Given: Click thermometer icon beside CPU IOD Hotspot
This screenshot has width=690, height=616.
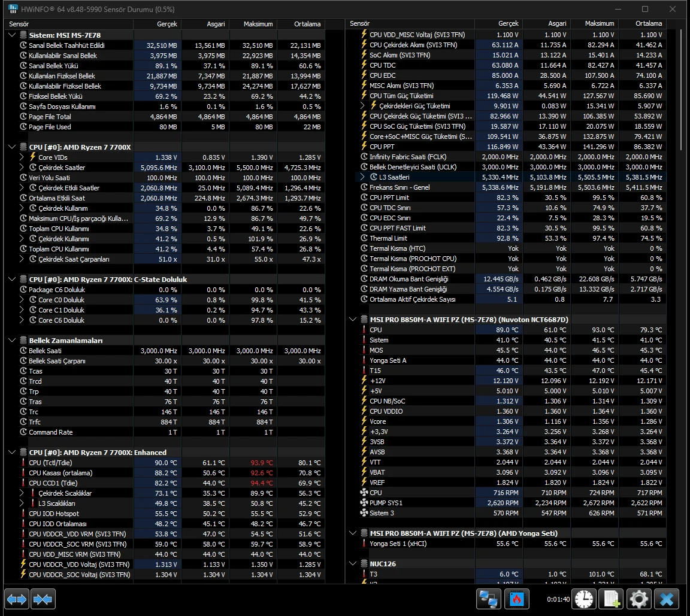Looking at the screenshot, I should 23,514.
